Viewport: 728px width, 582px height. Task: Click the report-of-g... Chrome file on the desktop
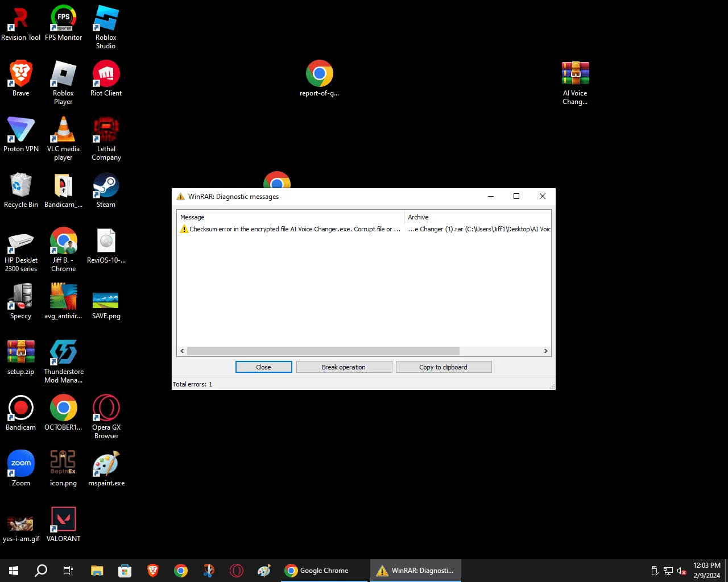[x=319, y=78]
